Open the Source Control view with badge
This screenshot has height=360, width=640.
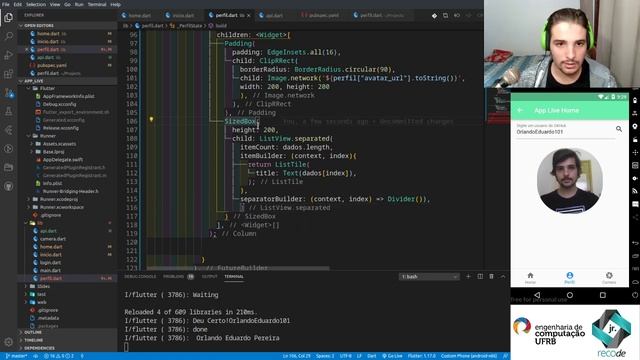click(9, 93)
